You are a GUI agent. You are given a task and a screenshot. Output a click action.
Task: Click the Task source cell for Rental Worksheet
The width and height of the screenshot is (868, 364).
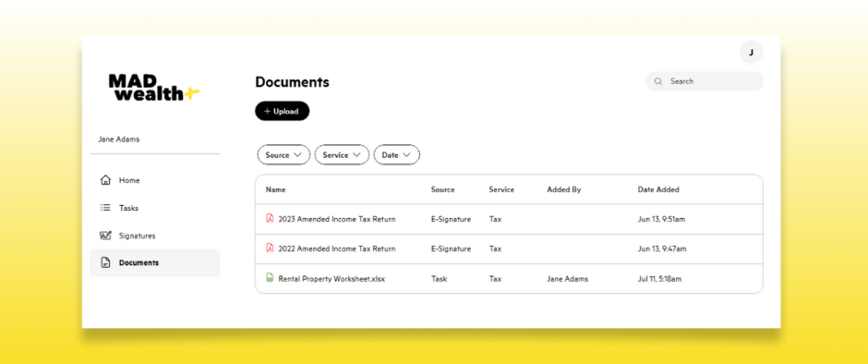point(439,279)
